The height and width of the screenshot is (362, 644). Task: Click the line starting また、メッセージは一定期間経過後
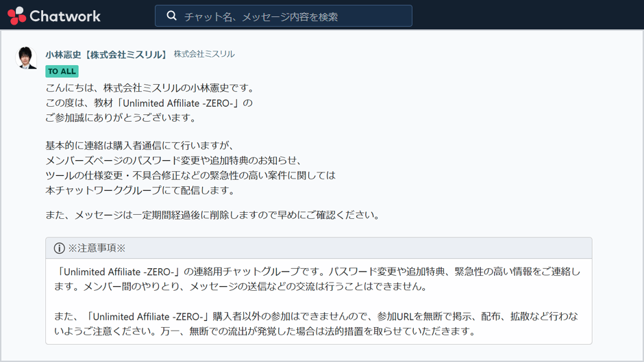tap(214, 215)
